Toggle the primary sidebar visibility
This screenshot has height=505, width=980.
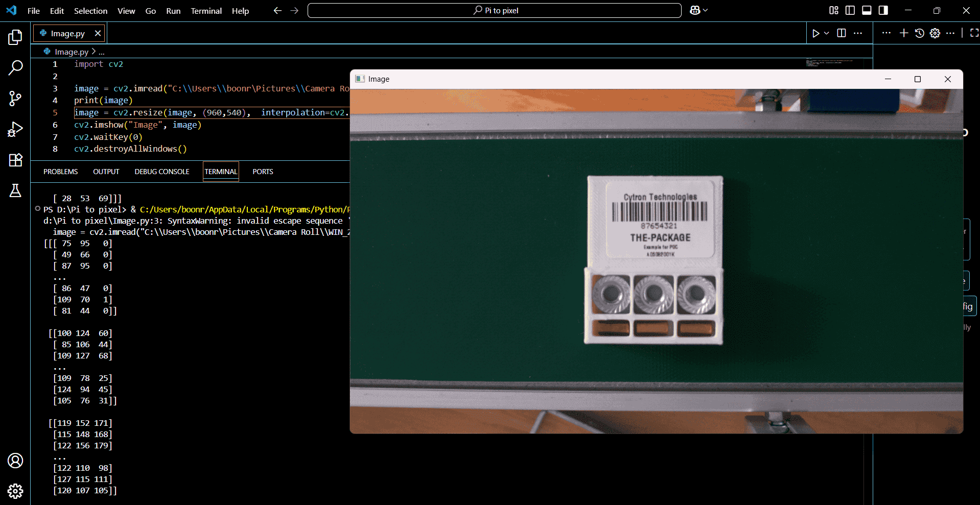[849, 10]
